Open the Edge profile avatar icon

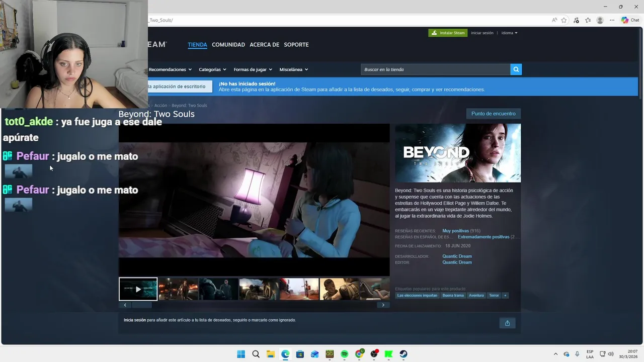(x=600, y=20)
